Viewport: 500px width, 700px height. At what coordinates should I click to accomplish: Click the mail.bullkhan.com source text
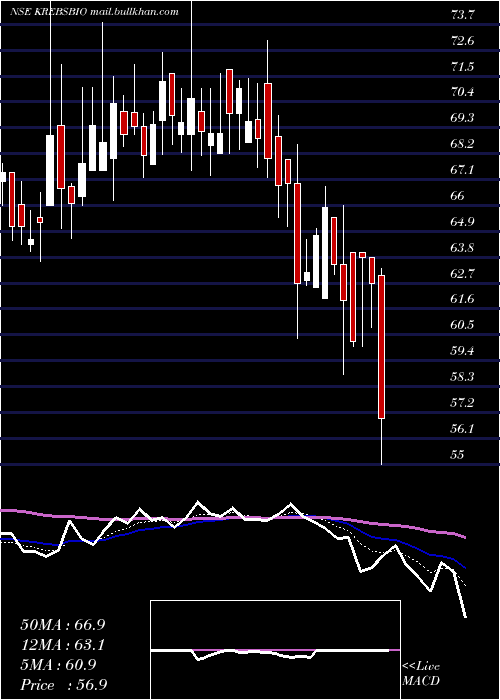[134, 12]
